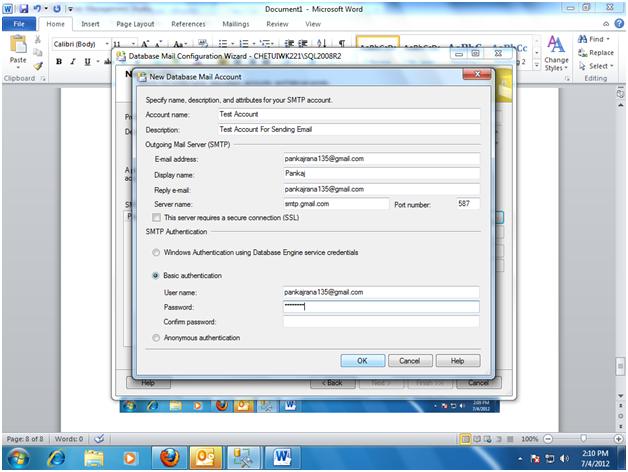Click the Print Layout view icon in the status bar

(x=465, y=439)
